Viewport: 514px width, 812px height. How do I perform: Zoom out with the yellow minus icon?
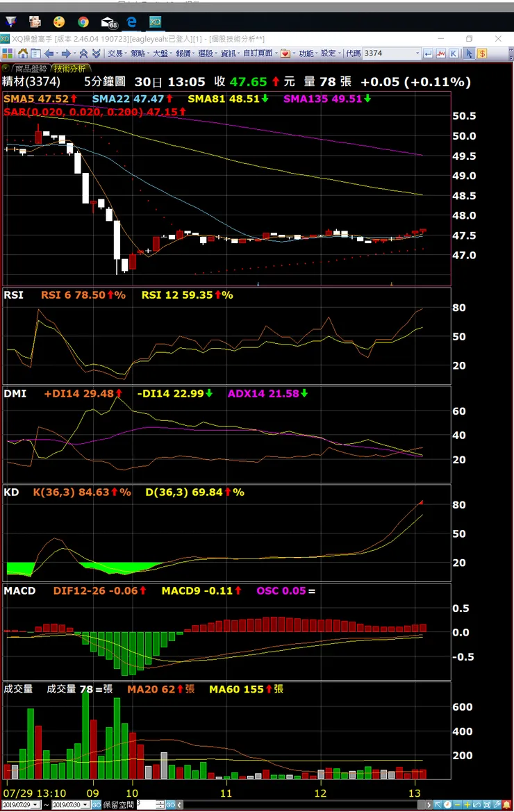pyautogui.click(x=458, y=805)
